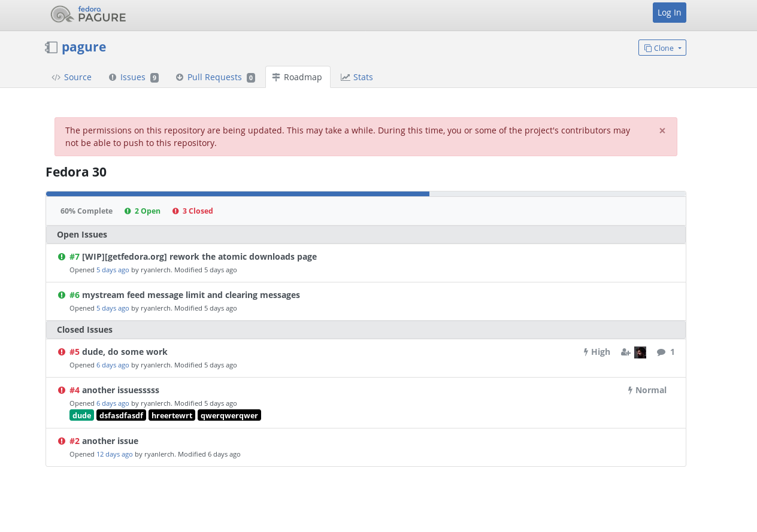757x532 pixels.
Task: Dismiss the permissions warning alert
Action: pyautogui.click(x=662, y=130)
